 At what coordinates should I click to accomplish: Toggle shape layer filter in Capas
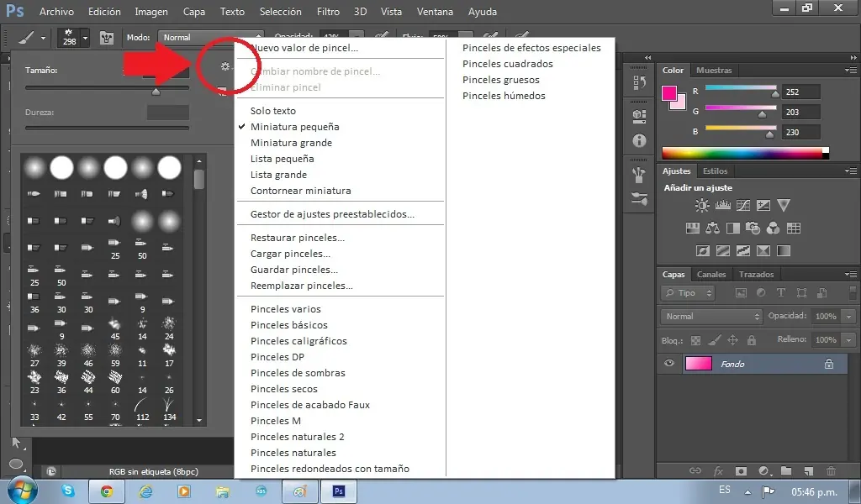tap(801, 293)
